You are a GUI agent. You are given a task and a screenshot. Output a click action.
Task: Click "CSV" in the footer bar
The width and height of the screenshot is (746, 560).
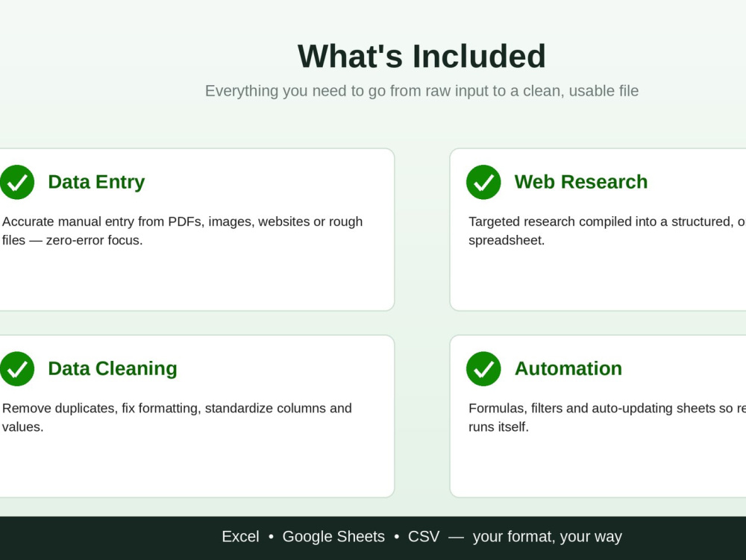(x=424, y=537)
